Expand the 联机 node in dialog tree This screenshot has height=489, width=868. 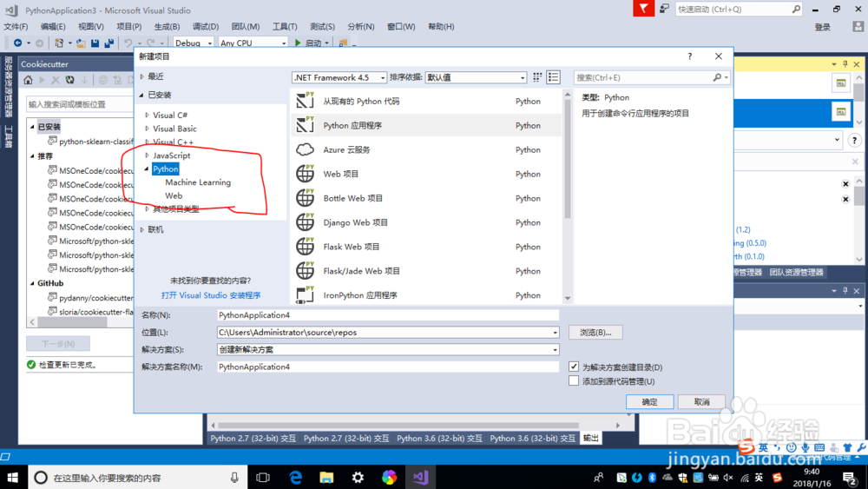click(x=142, y=229)
